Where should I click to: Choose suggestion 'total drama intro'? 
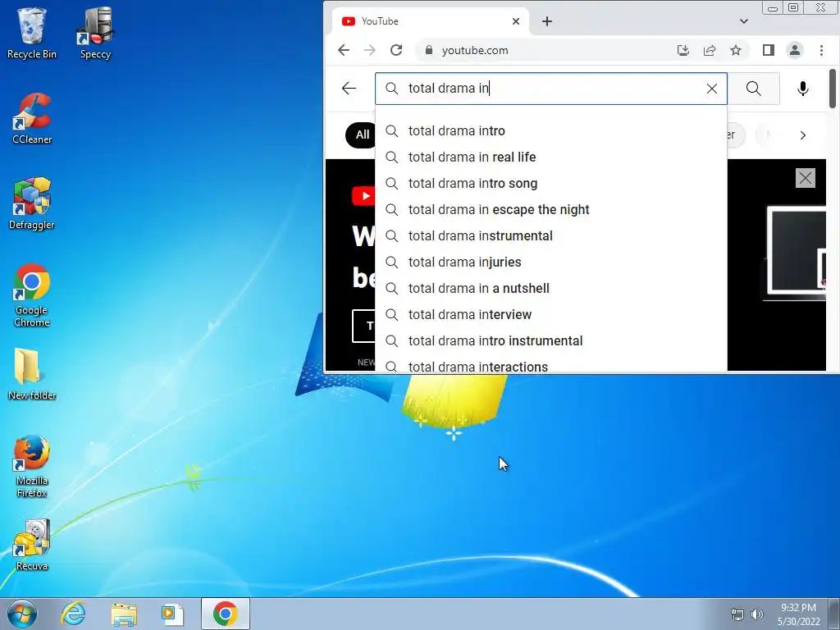click(x=551, y=130)
